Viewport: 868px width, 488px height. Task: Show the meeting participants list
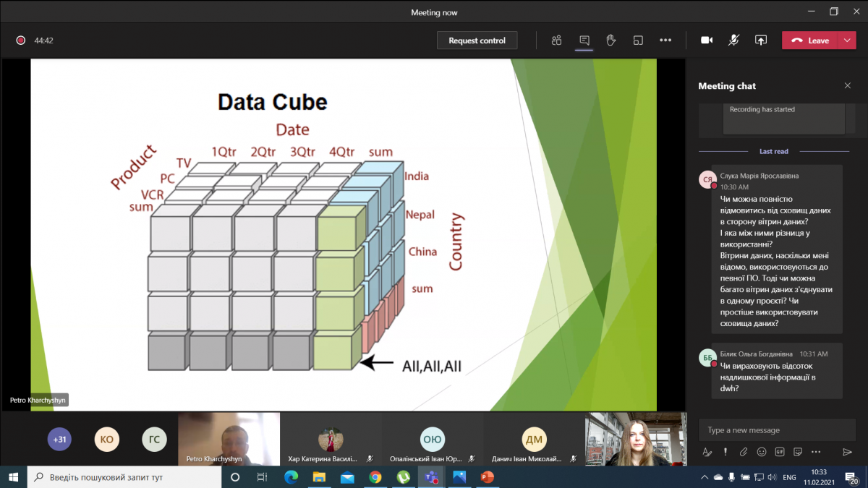pos(556,40)
